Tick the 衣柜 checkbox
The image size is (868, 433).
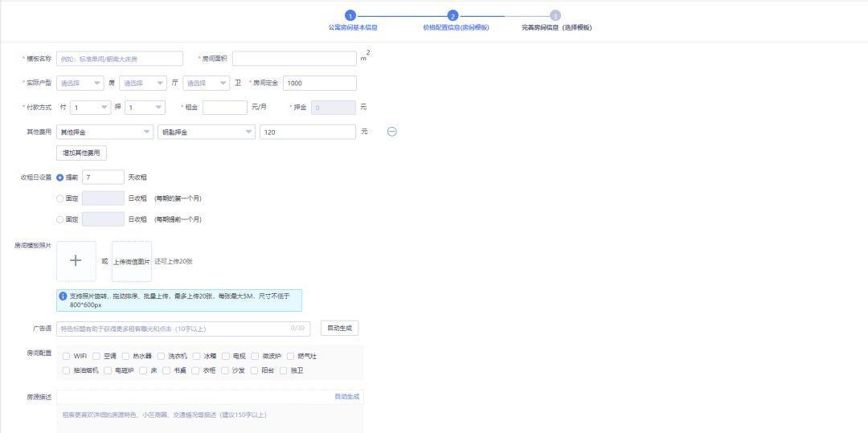(x=195, y=370)
